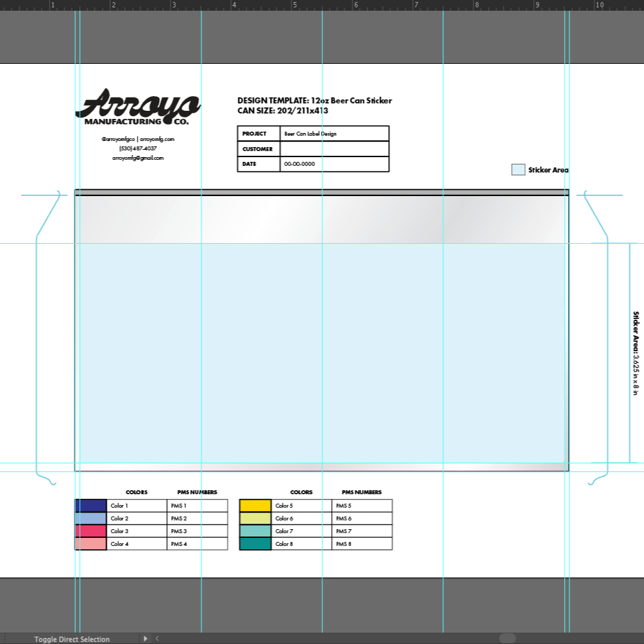644x644 pixels.
Task: Choose the light teal Color 7 swatch
Action: coord(255,531)
